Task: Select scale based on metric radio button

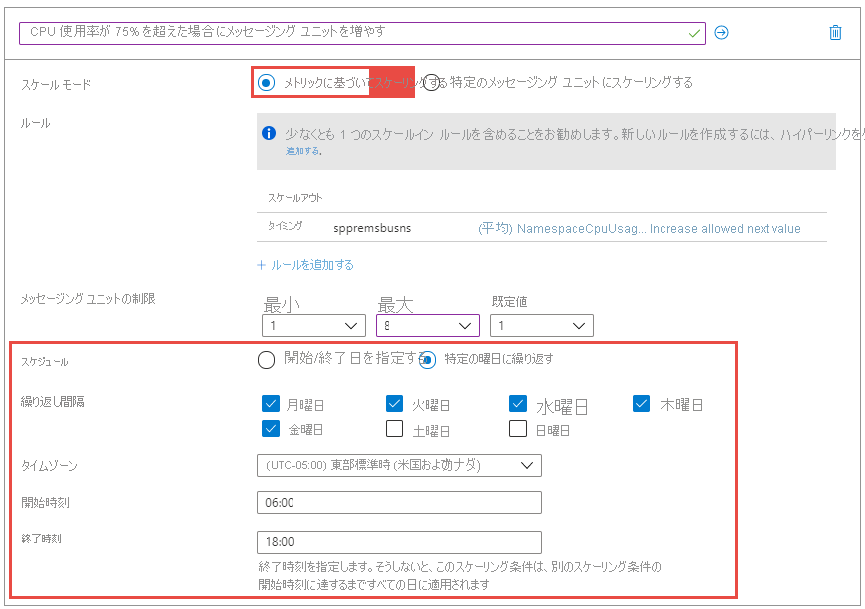Action: click(266, 83)
